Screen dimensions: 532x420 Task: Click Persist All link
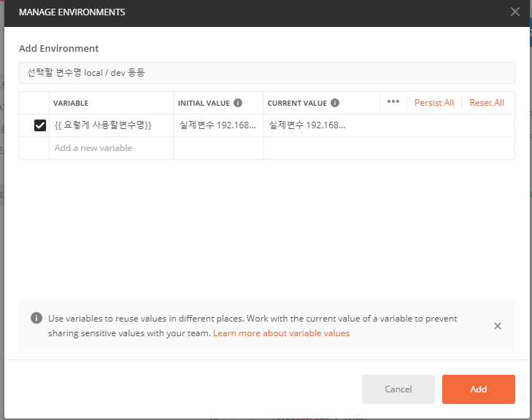tap(434, 103)
